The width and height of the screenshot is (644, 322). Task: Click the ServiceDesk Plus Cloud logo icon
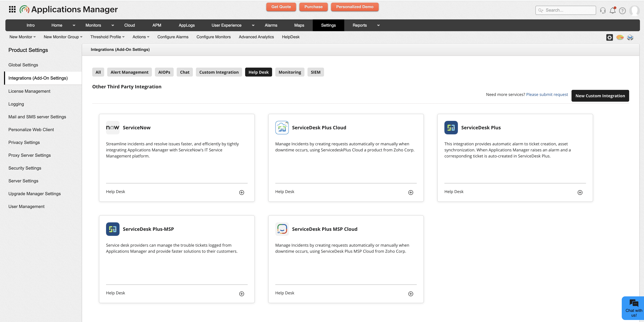click(282, 127)
